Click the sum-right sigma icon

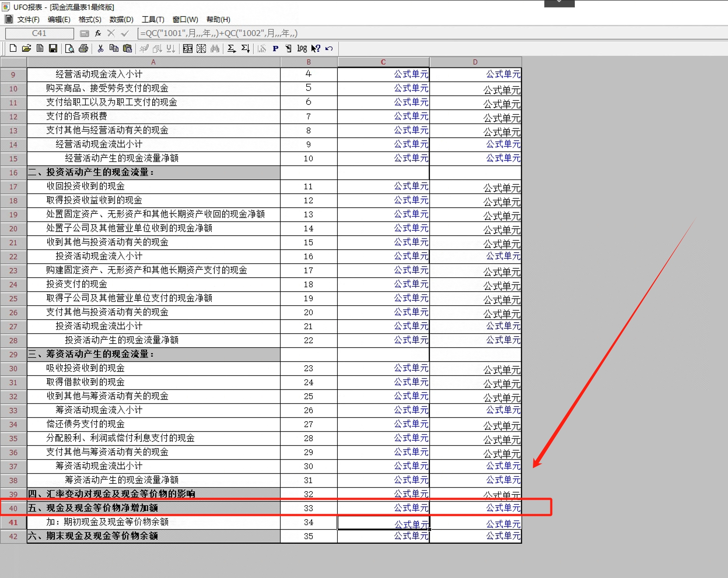click(x=231, y=49)
